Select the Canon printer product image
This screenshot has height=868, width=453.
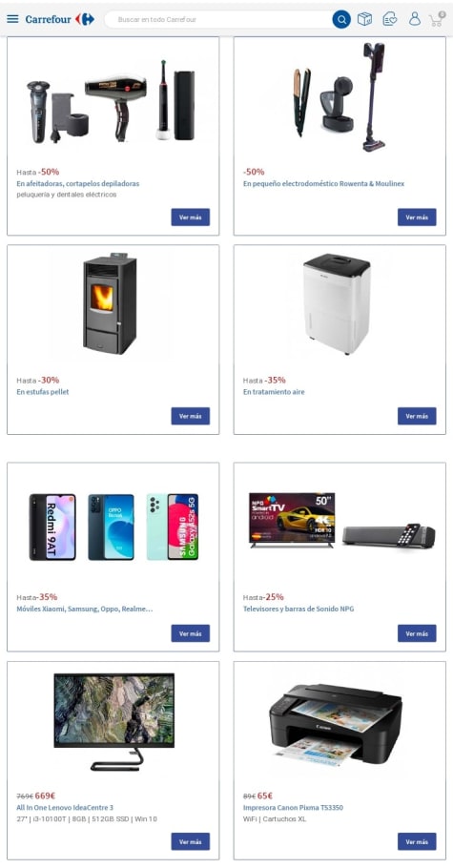click(x=336, y=721)
